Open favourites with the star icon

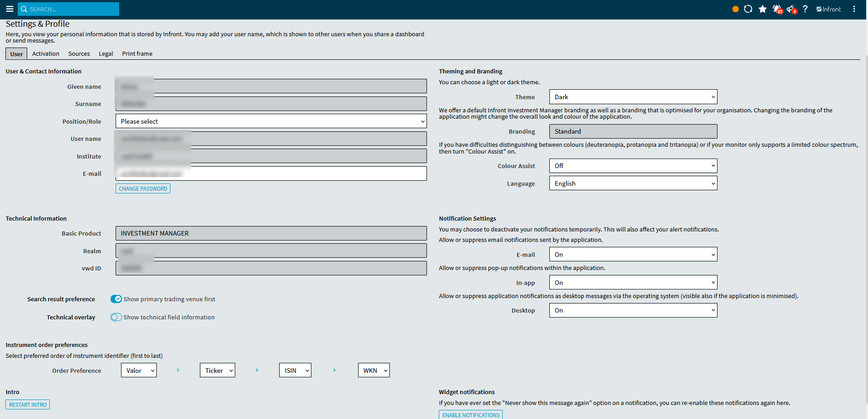click(x=762, y=9)
